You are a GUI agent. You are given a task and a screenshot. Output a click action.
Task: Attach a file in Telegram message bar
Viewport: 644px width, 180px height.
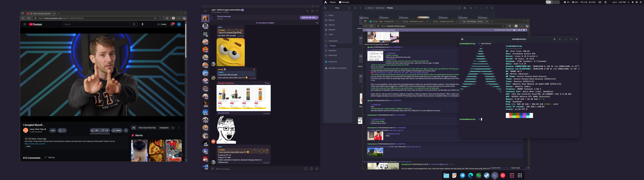(212, 169)
